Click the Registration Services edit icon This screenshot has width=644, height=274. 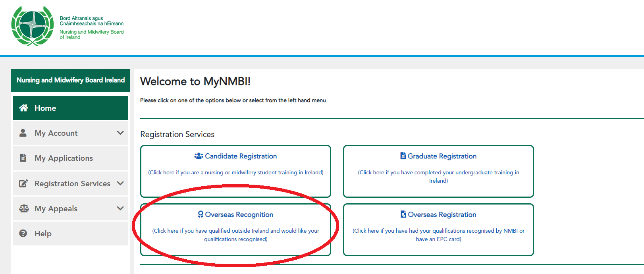tap(23, 183)
